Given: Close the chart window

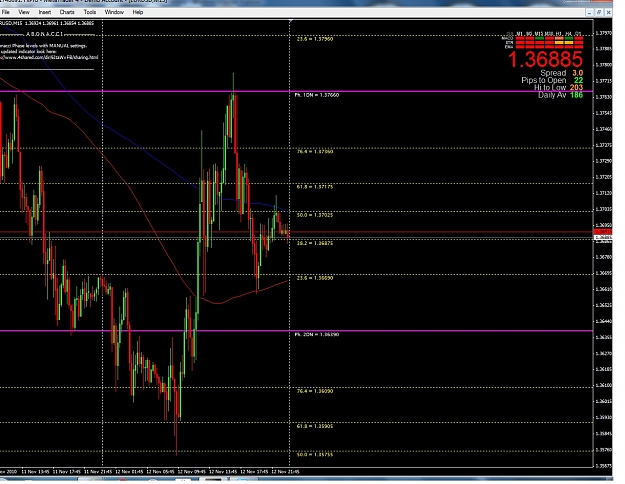Looking at the screenshot, I should [x=608, y=12].
